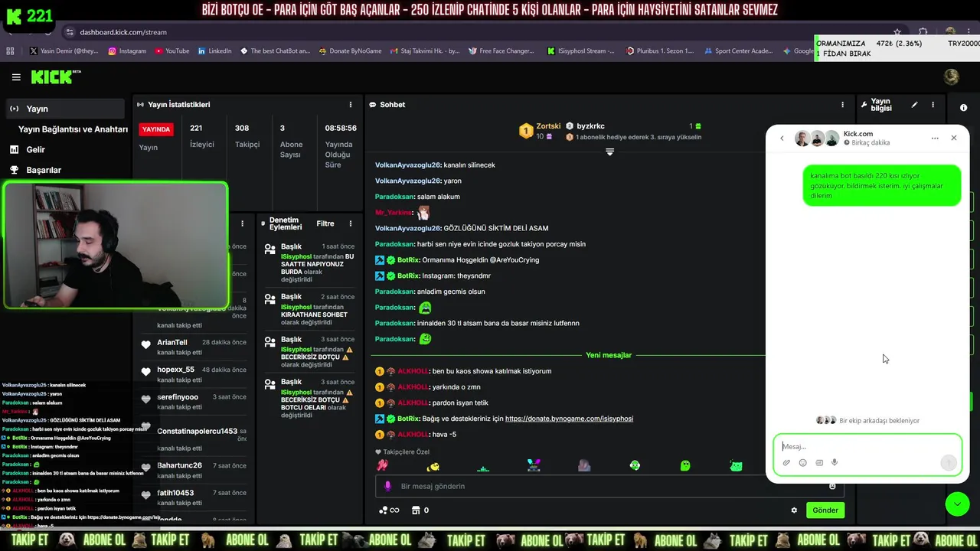Open emoji picker in chat message box

click(832, 486)
